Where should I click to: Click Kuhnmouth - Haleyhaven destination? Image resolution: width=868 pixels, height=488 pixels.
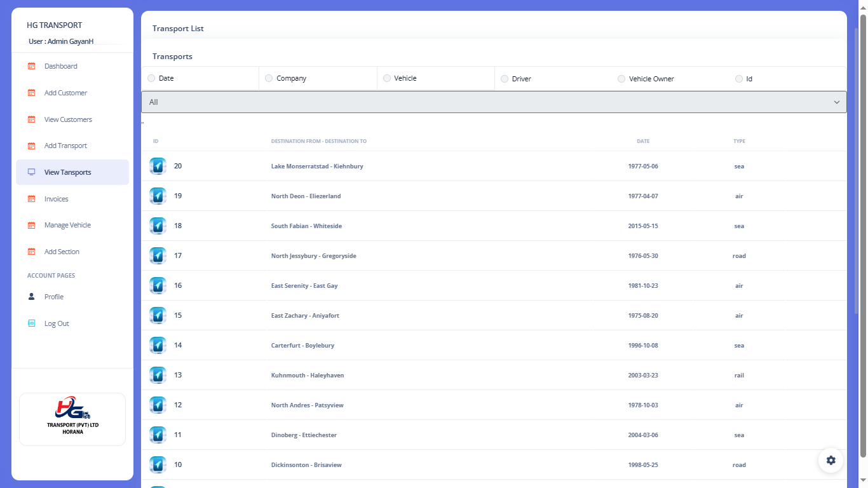click(308, 376)
